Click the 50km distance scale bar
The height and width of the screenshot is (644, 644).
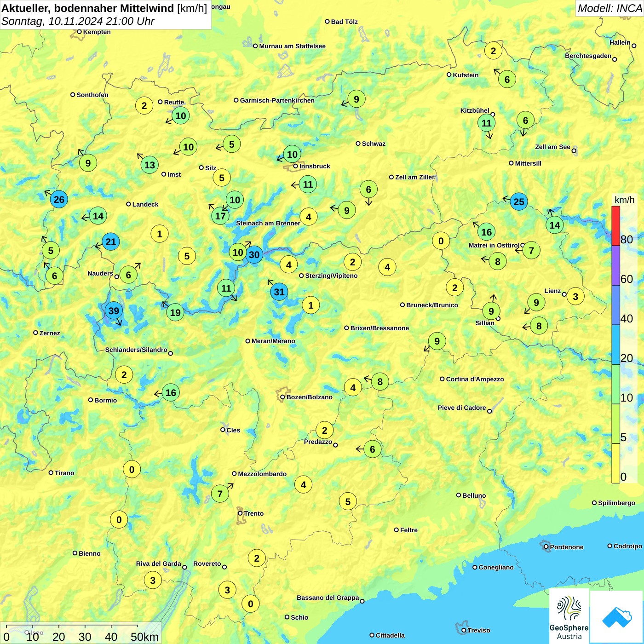pyautogui.click(x=72, y=626)
